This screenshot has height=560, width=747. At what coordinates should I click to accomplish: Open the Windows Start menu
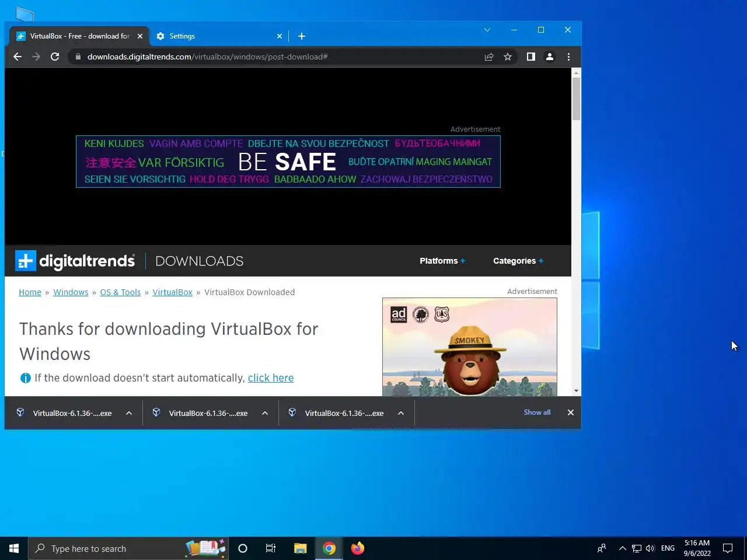(14, 548)
